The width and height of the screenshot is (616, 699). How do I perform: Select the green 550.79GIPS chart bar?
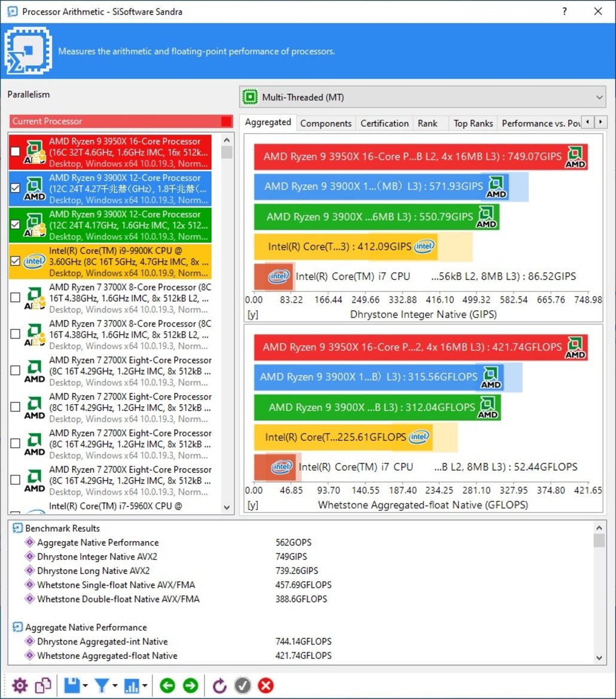[377, 216]
